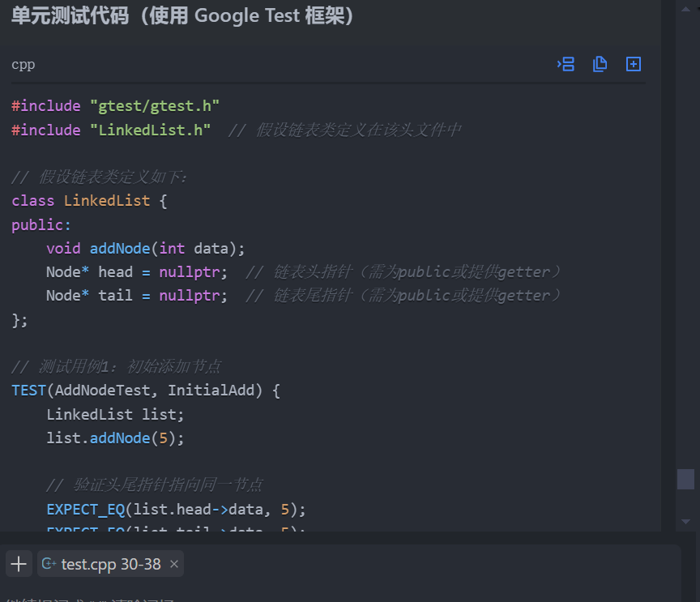Click the create new file icon

pos(634,64)
